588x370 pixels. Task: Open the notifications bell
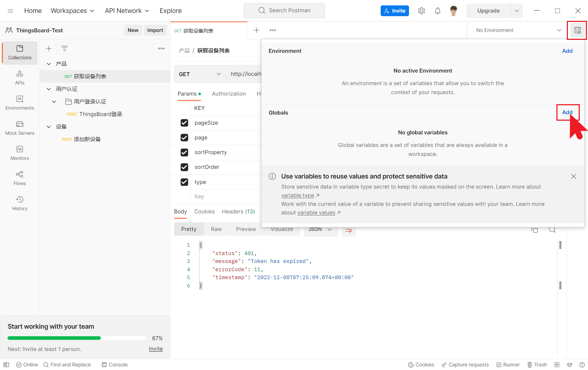point(438,11)
